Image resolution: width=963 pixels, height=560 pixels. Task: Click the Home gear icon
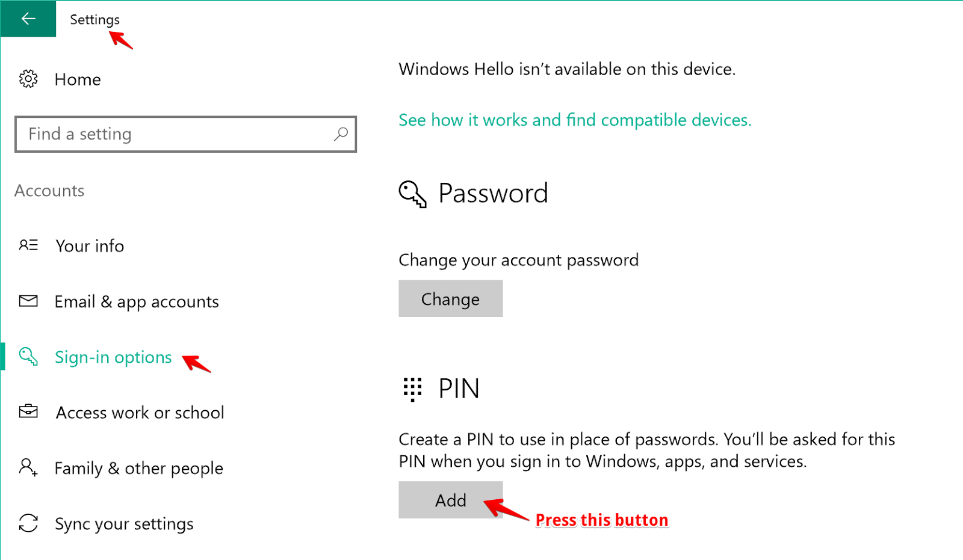coord(28,79)
